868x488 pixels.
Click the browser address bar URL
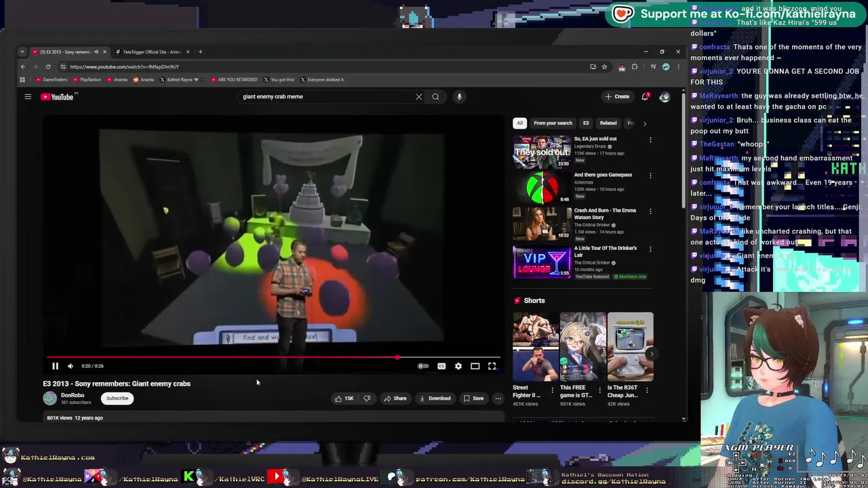point(124,67)
